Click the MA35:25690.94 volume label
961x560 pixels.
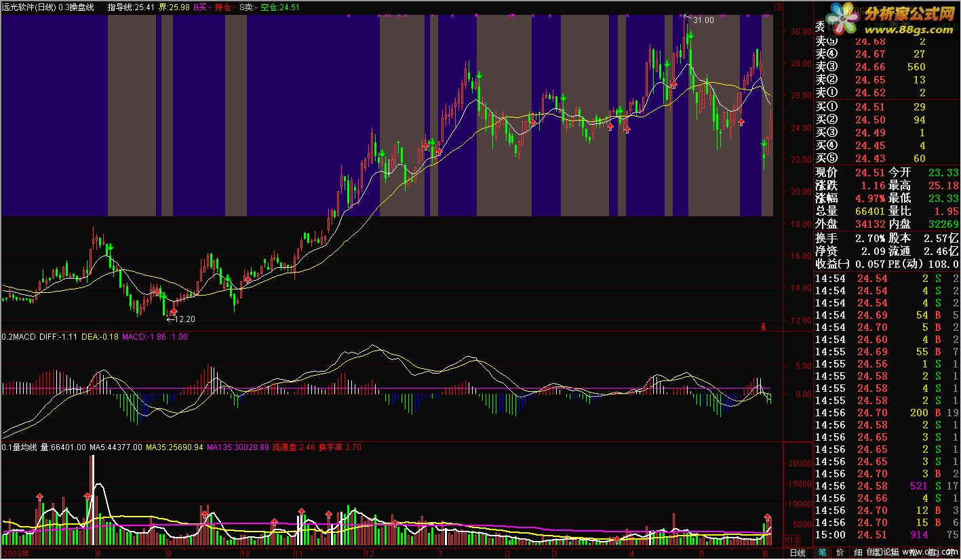coord(175,447)
